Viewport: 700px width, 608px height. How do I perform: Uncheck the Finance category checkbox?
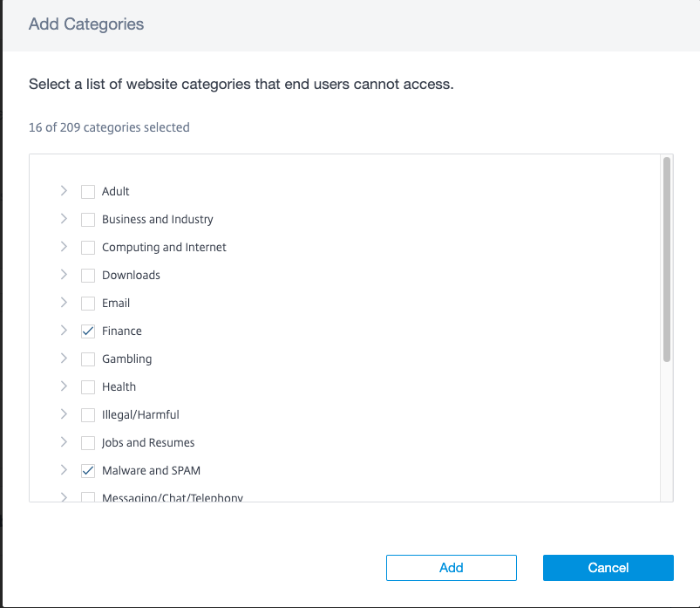coord(88,331)
